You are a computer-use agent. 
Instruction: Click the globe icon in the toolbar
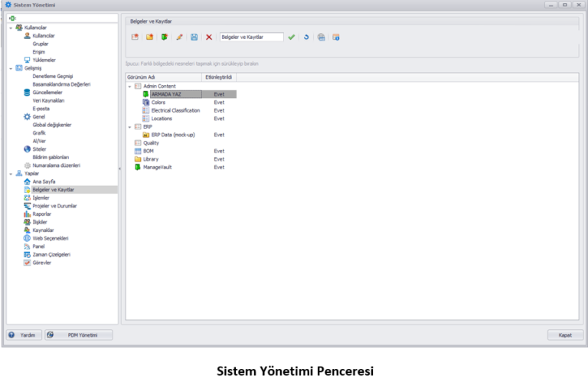click(322, 37)
